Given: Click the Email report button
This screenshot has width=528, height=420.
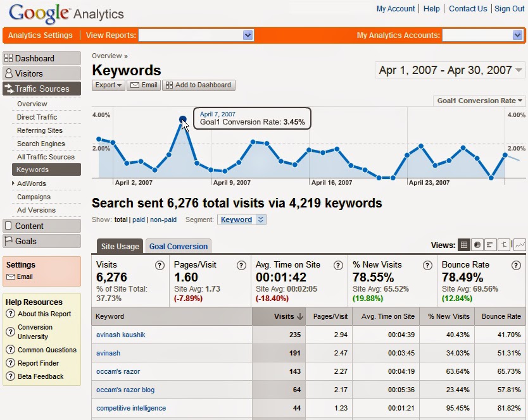Looking at the screenshot, I should (x=144, y=85).
